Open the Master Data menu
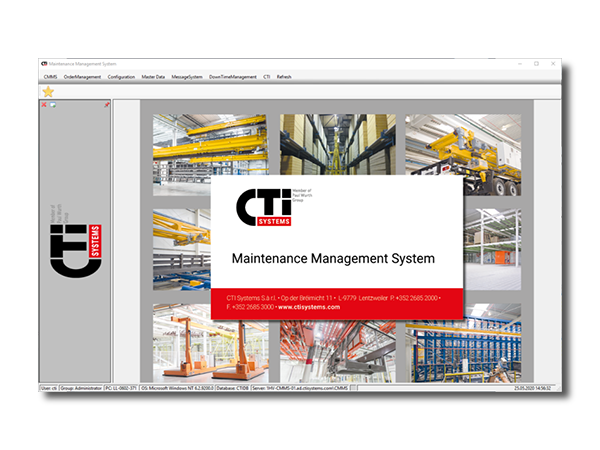600x450 pixels. (153, 77)
